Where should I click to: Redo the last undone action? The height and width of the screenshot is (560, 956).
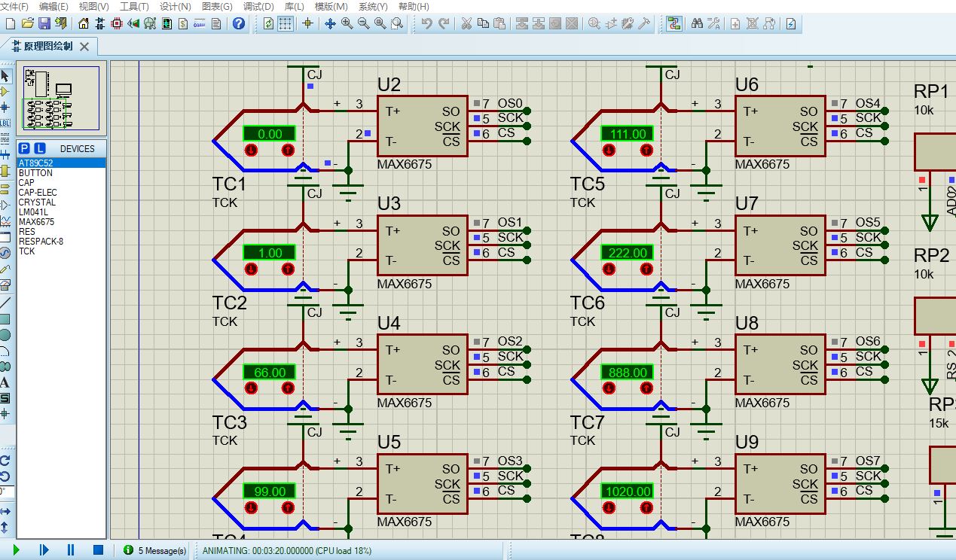pyautogui.click(x=444, y=23)
